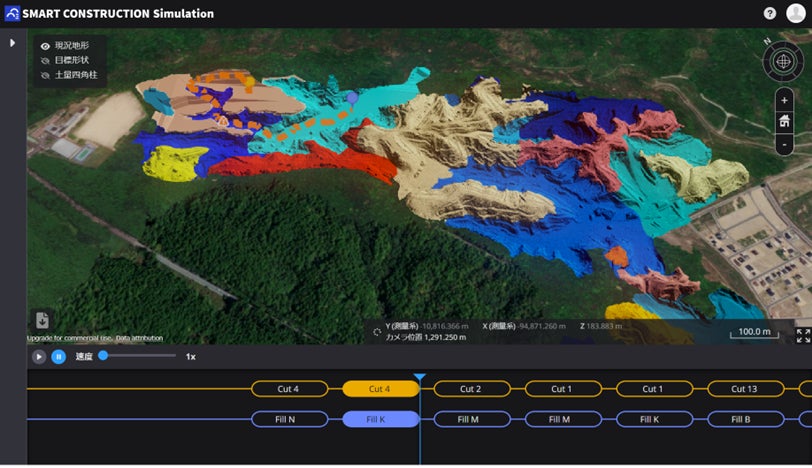Select the Cut 2 timeline step

[472, 389]
